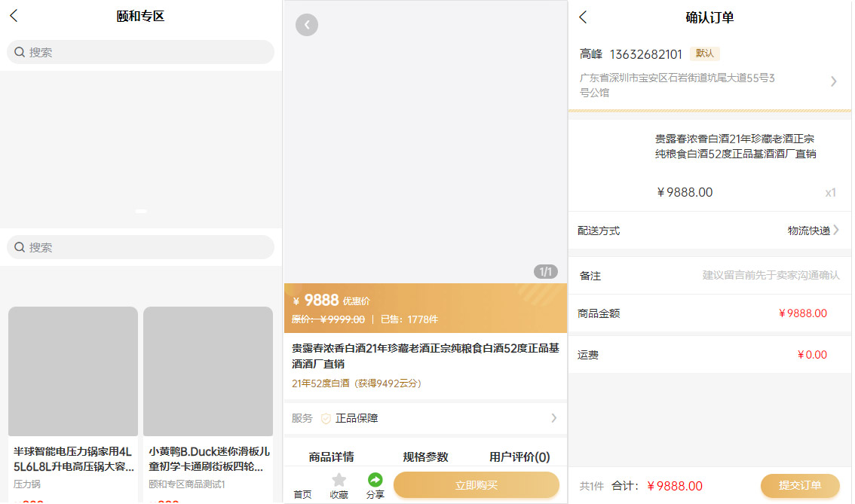Tap the green 分享 share icon
The image size is (855, 504).
click(375, 480)
